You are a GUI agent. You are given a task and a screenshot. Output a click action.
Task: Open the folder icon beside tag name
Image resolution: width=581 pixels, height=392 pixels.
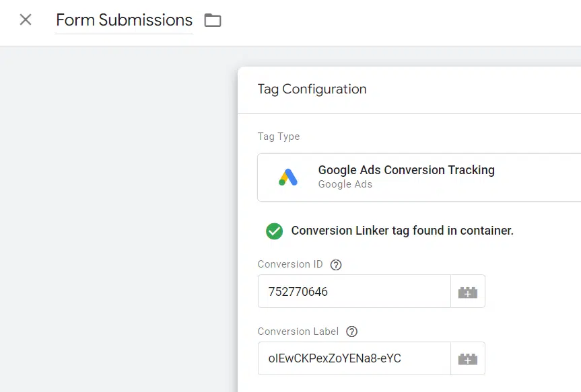click(x=213, y=20)
